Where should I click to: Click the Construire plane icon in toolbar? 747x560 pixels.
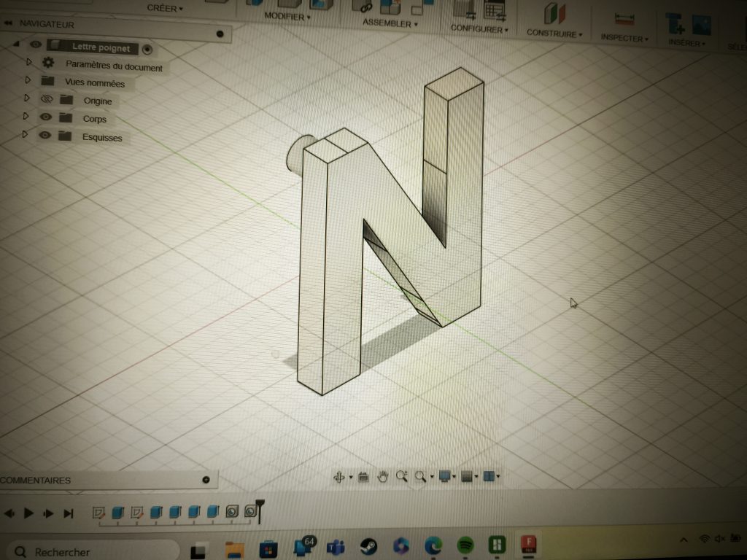click(x=554, y=13)
